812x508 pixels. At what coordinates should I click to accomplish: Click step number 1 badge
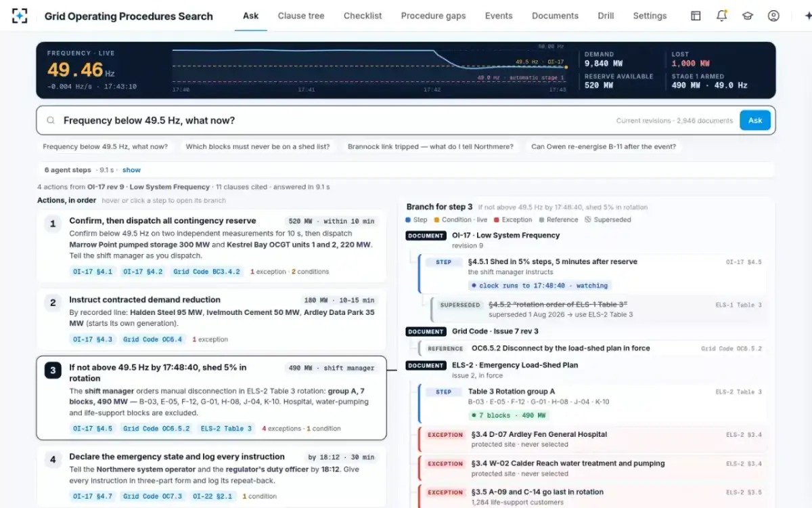click(53, 224)
